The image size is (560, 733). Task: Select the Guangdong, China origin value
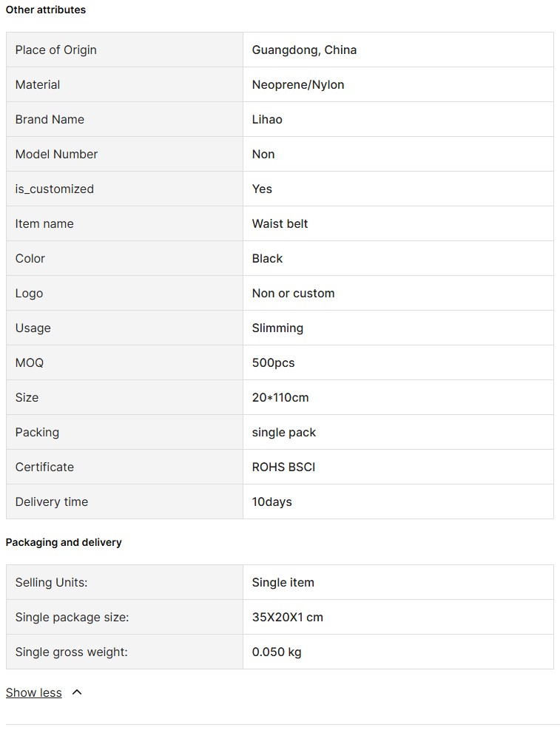(x=304, y=50)
